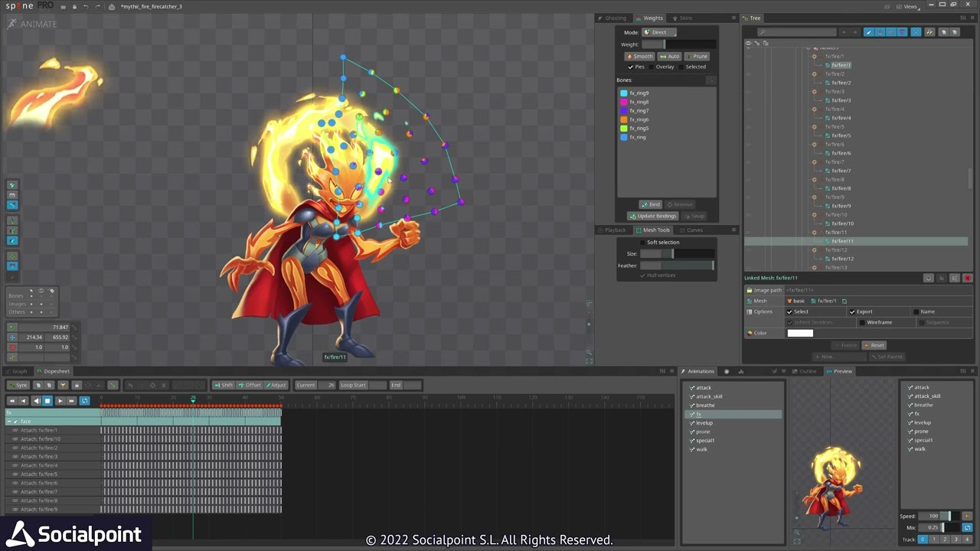Open the Playback tab

[x=614, y=230]
